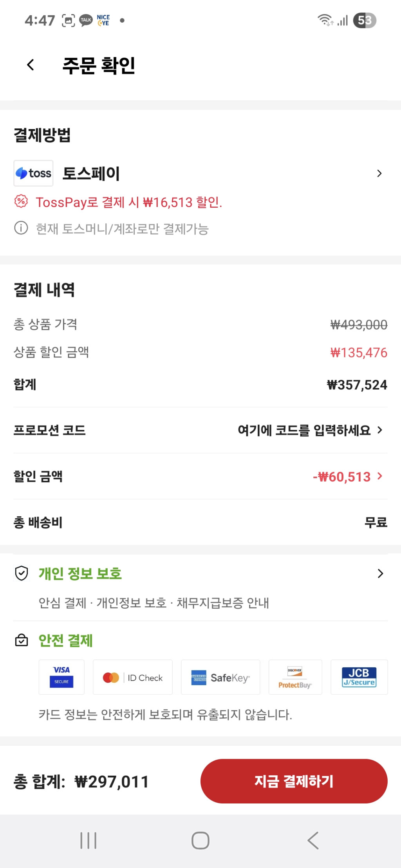401x868 pixels.
Task: Tap the info icon next to 현재 토스머니
Action: (21, 228)
